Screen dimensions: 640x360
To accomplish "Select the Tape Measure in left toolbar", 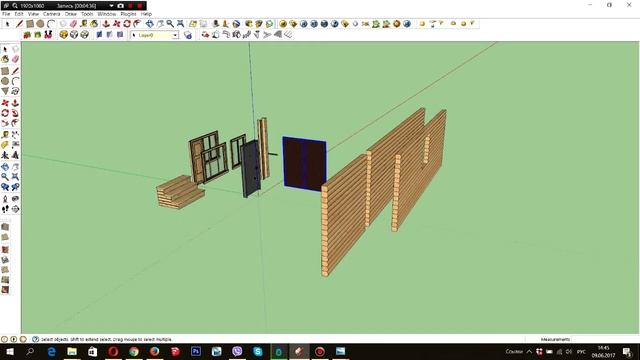I will [5, 135].
